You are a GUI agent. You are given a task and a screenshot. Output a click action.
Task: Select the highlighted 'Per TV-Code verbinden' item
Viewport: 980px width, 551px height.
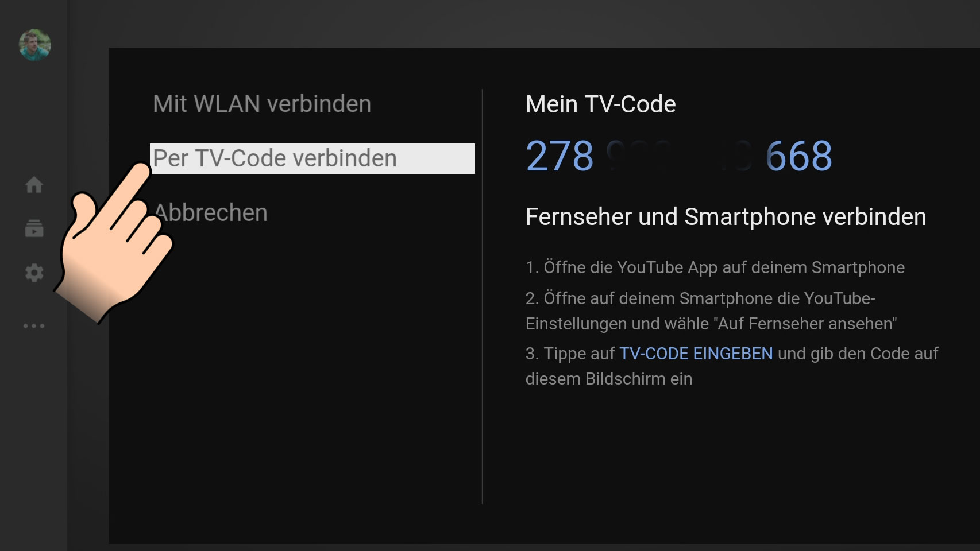[x=312, y=158]
